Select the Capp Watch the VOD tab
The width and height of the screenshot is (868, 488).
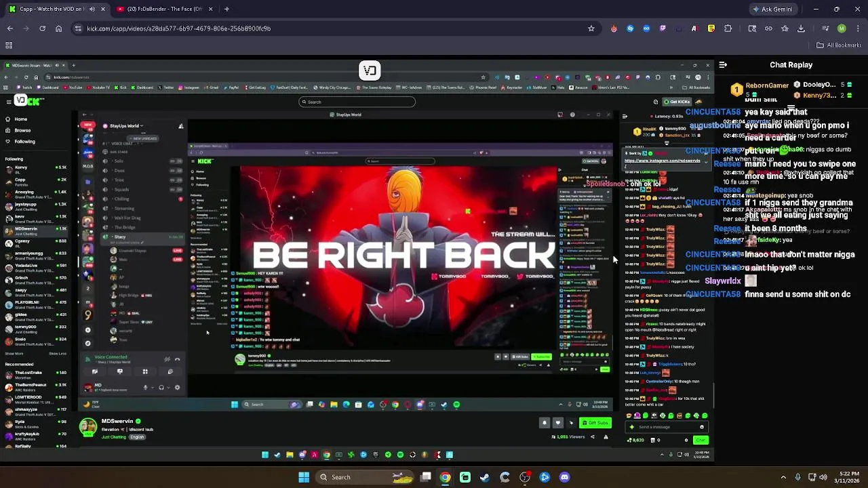pos(56,9)
